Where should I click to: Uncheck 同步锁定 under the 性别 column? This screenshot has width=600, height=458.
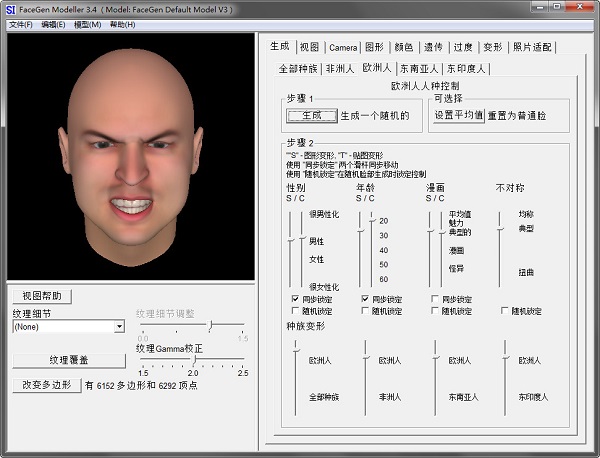pyautogui.click(x=293, y=299)
